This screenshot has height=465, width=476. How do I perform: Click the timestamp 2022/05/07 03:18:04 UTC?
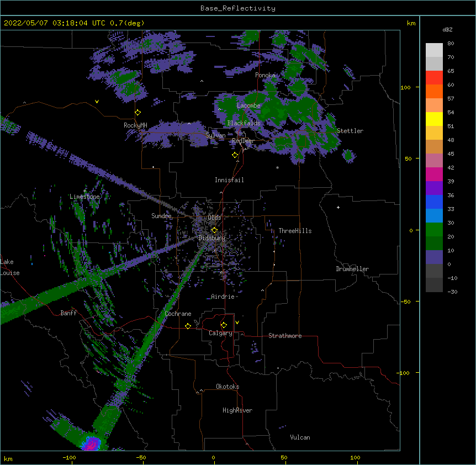(x=55, y=23)
